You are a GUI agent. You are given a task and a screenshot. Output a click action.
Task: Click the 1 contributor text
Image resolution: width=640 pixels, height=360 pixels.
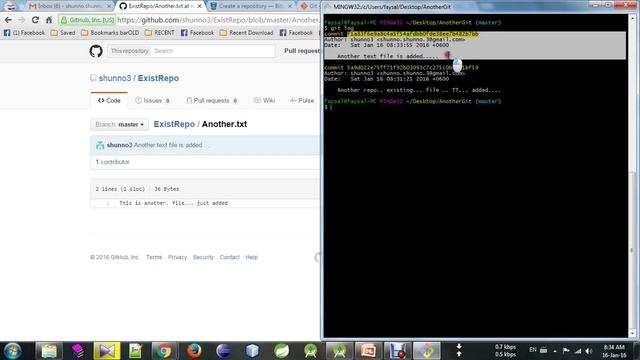[x=112, y=162]
